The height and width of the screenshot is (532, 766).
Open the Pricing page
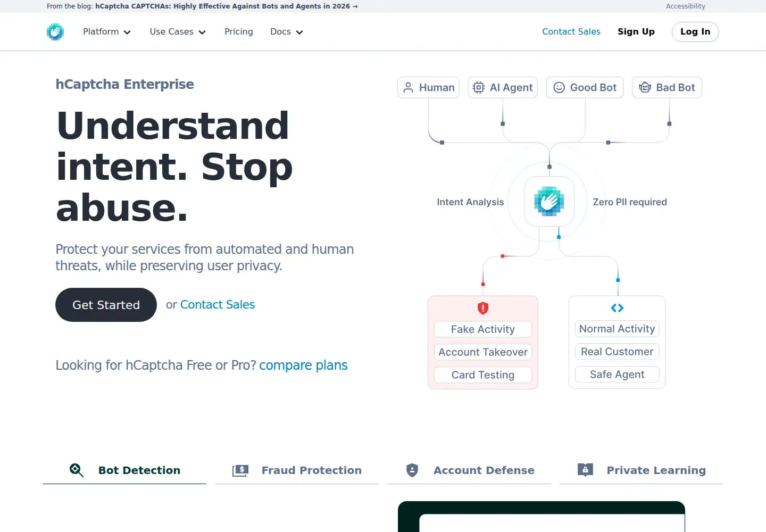click(x=239, y=32)
